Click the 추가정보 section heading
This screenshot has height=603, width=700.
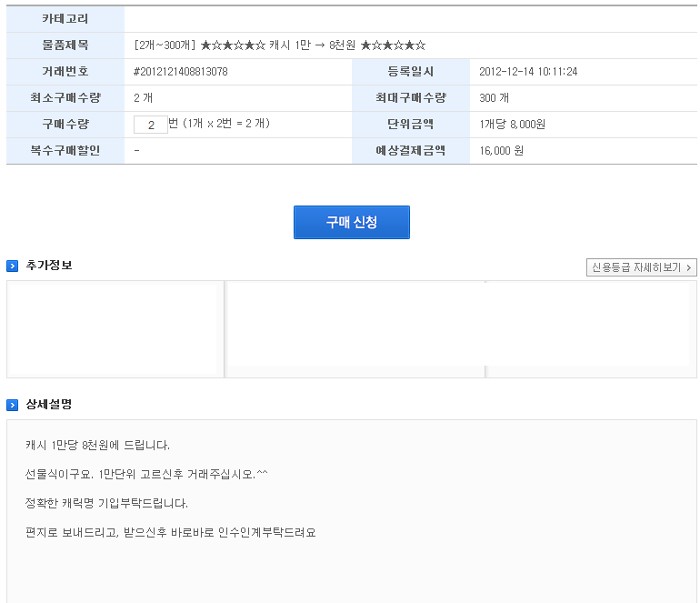(x=49, y=266)
